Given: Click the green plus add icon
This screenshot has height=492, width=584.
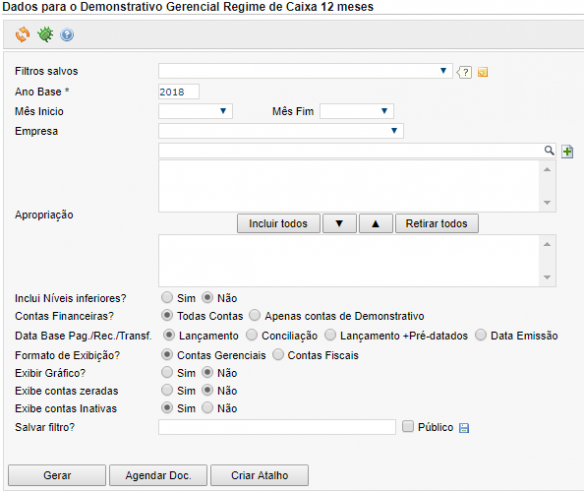Looking at the screenshot, I should 567,152.
